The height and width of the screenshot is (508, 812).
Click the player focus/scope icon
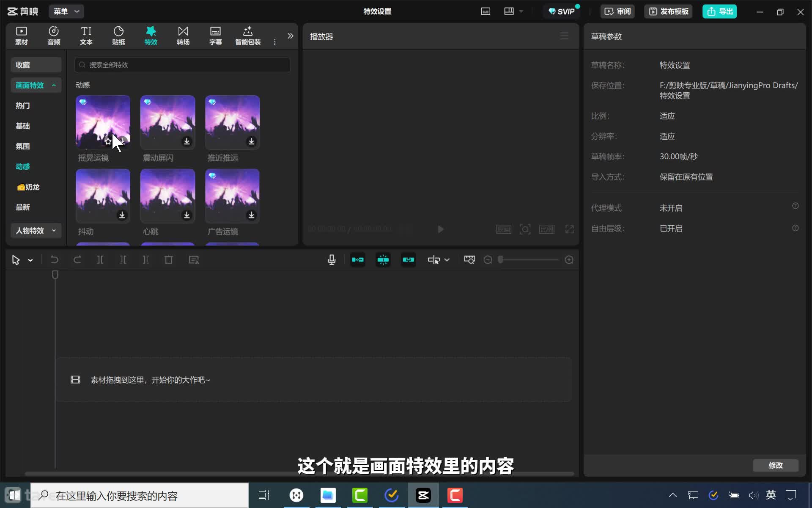[525, 229]
